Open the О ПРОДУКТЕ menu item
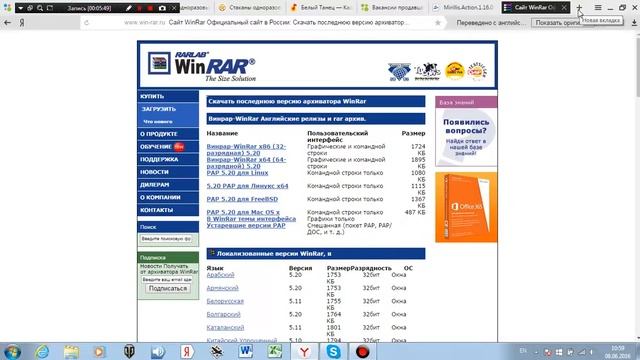 (x=168, y=134)
